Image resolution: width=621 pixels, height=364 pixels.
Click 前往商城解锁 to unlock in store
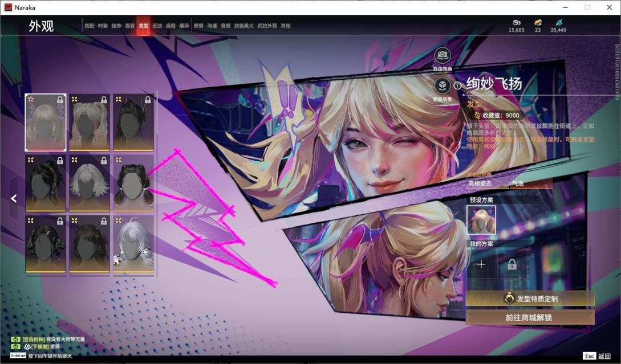click(530, 317)
